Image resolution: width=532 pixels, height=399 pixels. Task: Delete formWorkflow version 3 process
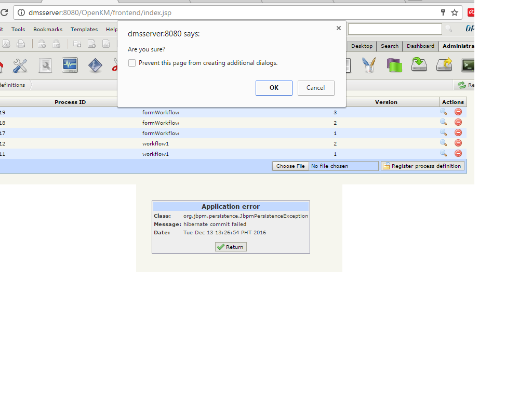click(x=458, y=112)
